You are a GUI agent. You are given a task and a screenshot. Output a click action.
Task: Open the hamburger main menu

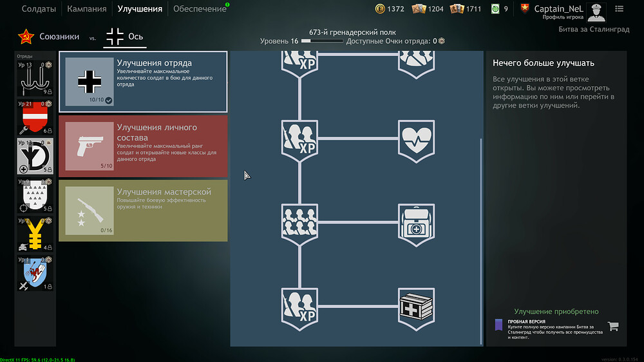[x=620, y=8]
